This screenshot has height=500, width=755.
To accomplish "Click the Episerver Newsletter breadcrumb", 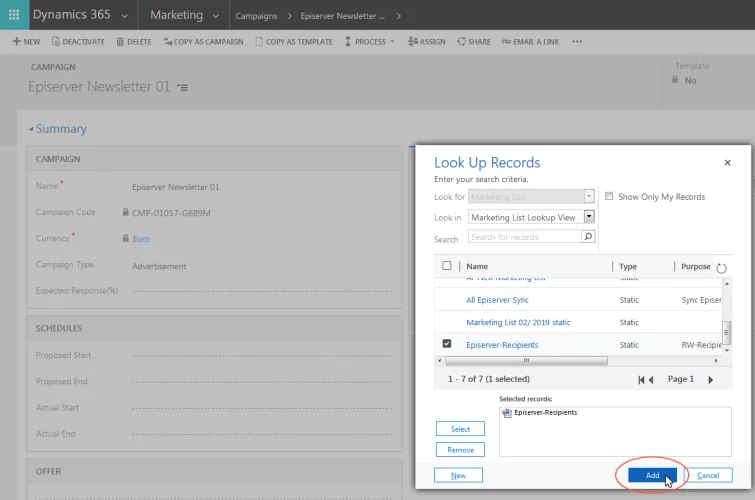I will point(342,16).
